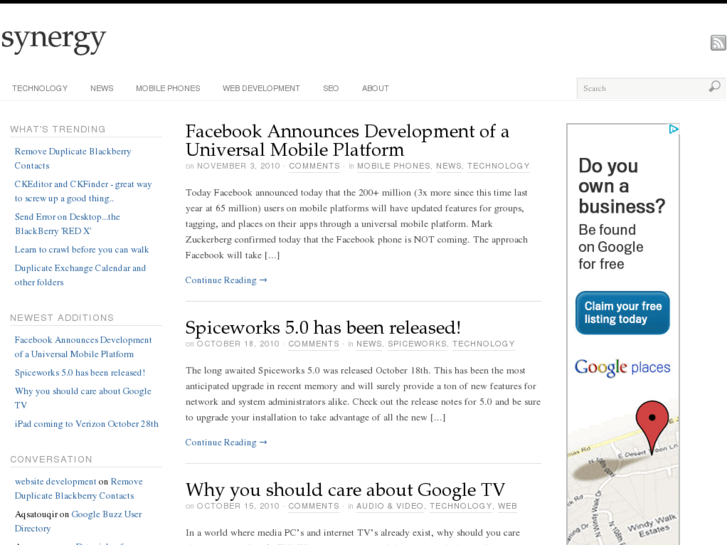This screenshot has width=727, height=545.
Task: Click the AdChoices icon on the ad
Action: click(674, 129)
